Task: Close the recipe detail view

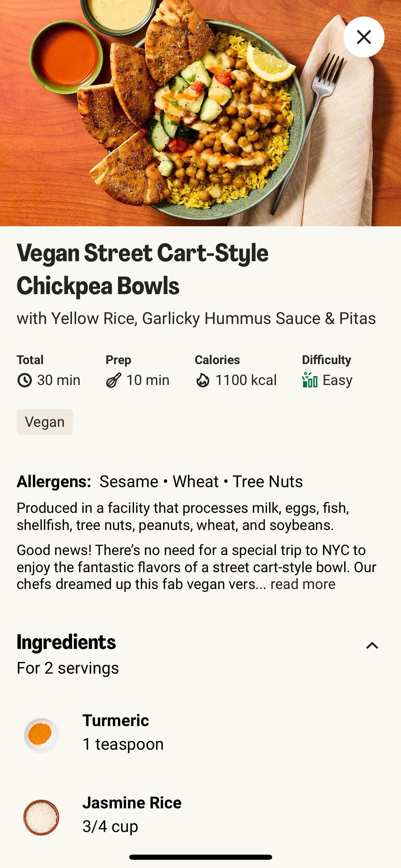Action: click(x=364, y=37)
